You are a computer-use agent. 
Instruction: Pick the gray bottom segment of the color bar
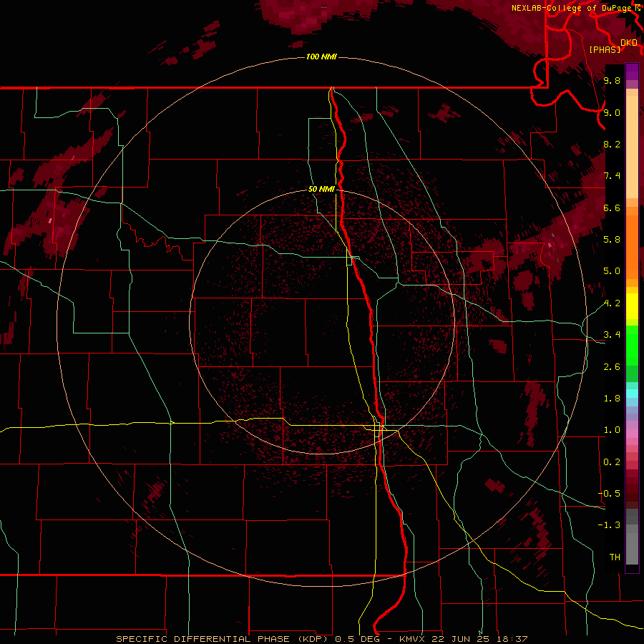632,548
